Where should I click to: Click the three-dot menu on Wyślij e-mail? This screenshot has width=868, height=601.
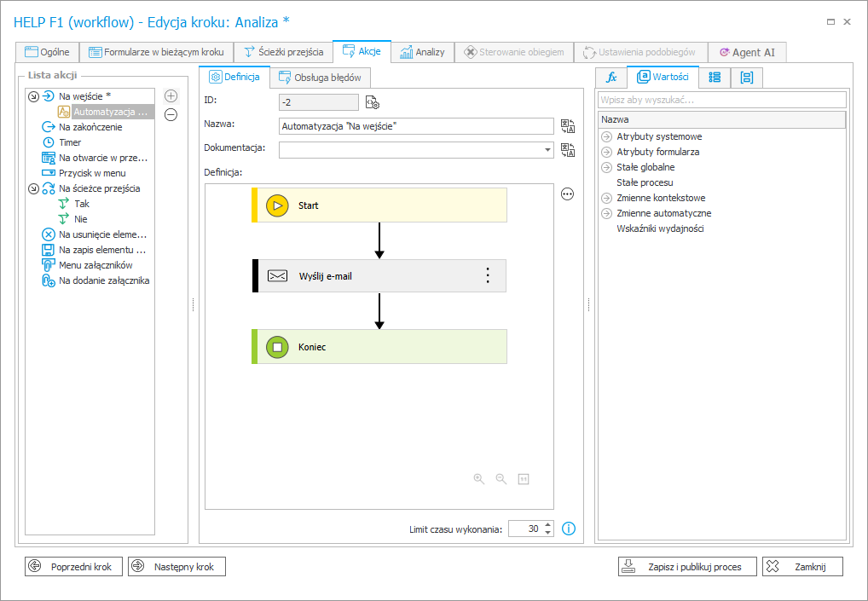(488, 275)
